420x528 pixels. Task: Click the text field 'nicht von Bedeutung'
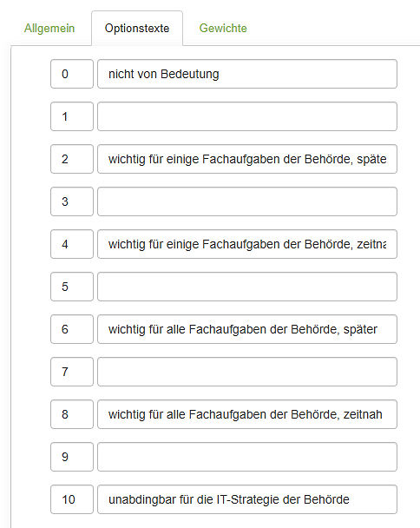[247, 74]
